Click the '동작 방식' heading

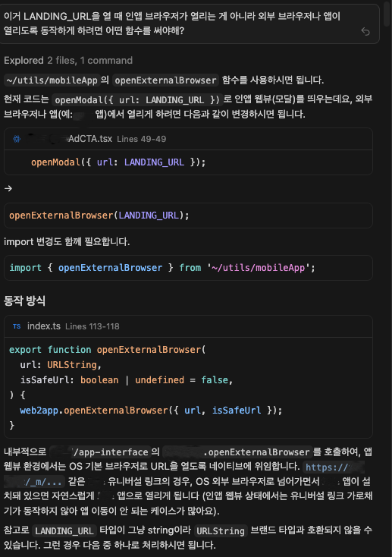[x=24, y=301]
